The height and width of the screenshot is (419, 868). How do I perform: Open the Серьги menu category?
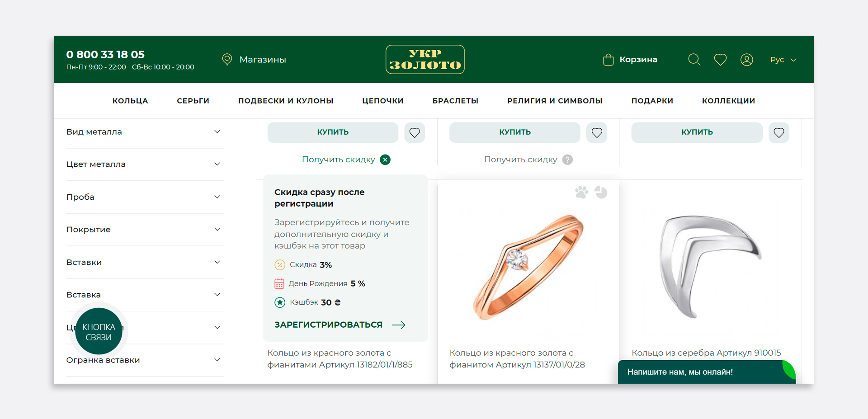point(193,101)
